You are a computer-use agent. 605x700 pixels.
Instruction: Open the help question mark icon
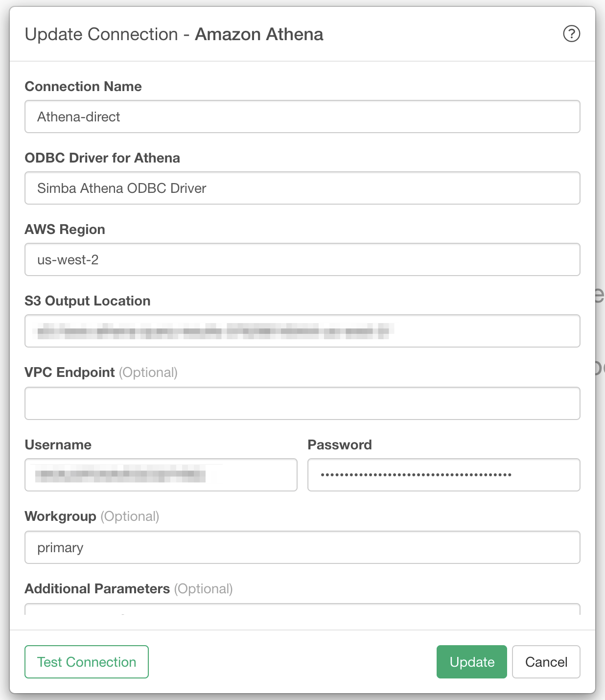pos(571,34)
